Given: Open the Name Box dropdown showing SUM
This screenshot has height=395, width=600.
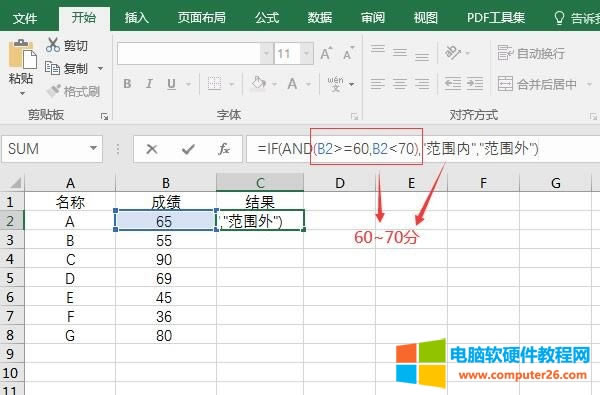Looking at the screenshot, I should pyautogui.click(x=93, y=149).
